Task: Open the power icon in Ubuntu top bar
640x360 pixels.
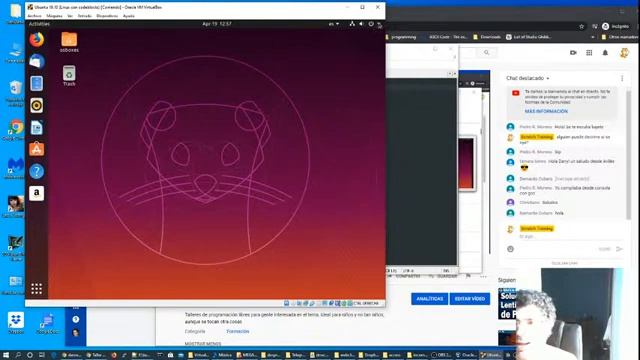Action: click(x=371, y=24)
